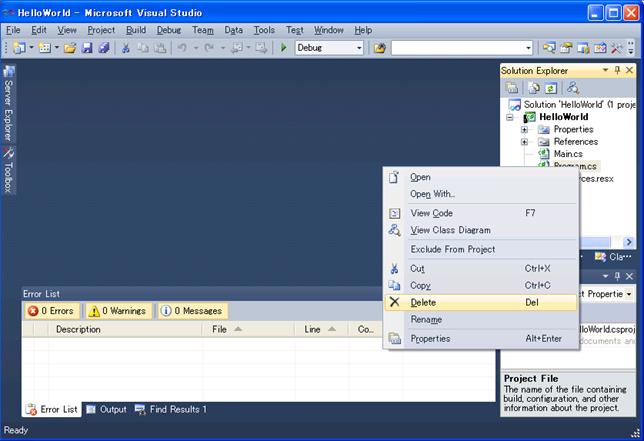Viewport: 644px width, 441px height.
Task: Sort Error List by File column
Action: pyautogui.click(x=248, y=329)
